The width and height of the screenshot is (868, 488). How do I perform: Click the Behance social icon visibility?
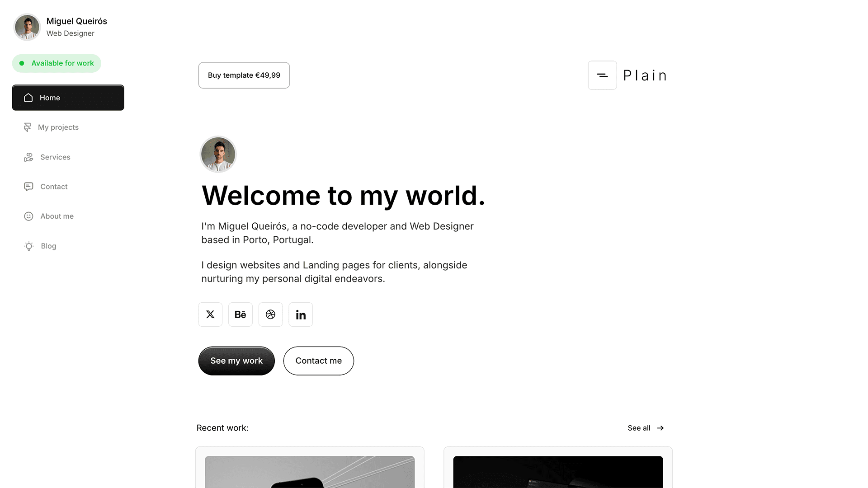240,314
